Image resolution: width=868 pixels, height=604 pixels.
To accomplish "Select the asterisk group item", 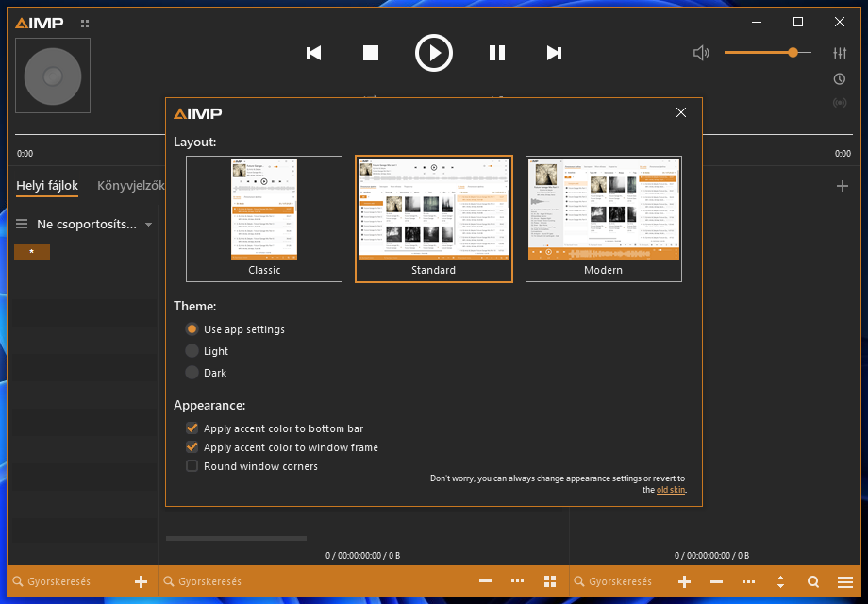I will [x=32, y=252].
